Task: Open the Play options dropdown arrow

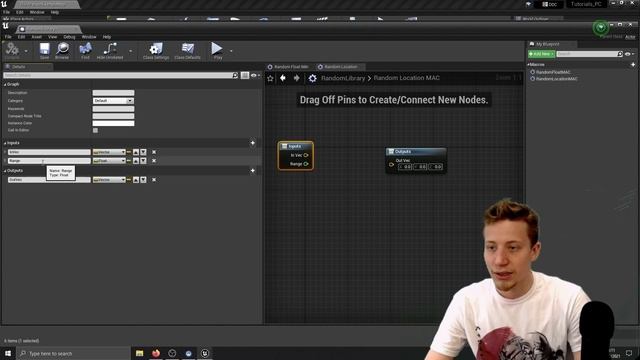Action: pyautogui.click(x=231, y=51)
